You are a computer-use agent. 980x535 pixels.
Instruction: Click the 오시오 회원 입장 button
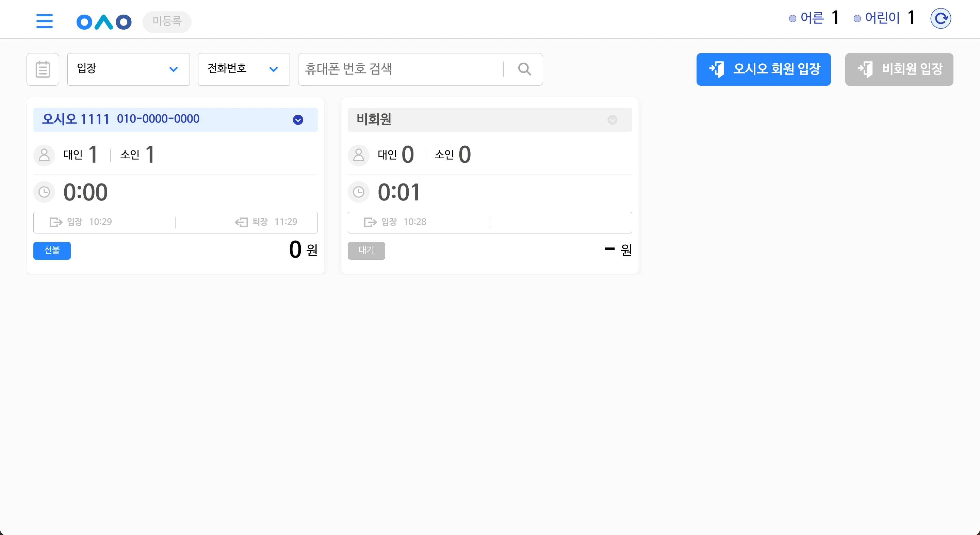[x=764, y=69]
